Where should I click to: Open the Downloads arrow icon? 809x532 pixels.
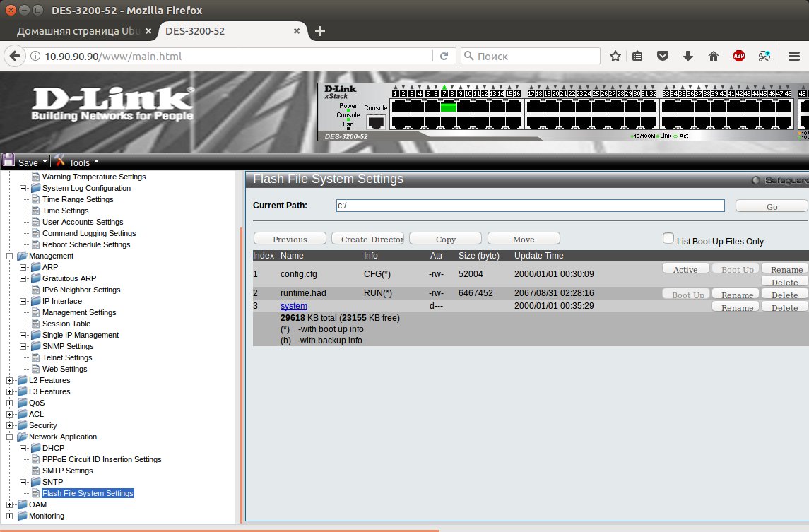(x=687, y=57)
